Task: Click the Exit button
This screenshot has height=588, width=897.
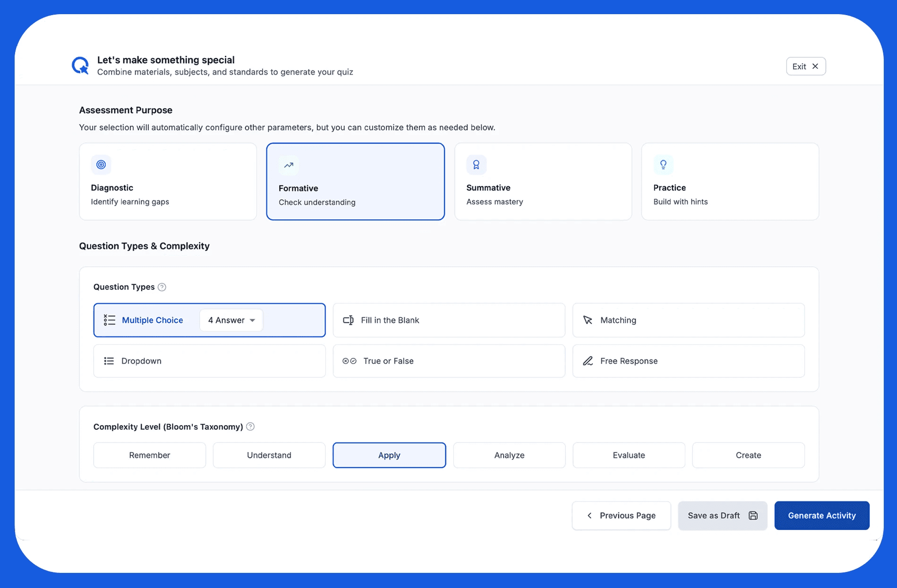Action: click(x=806, y=66)
